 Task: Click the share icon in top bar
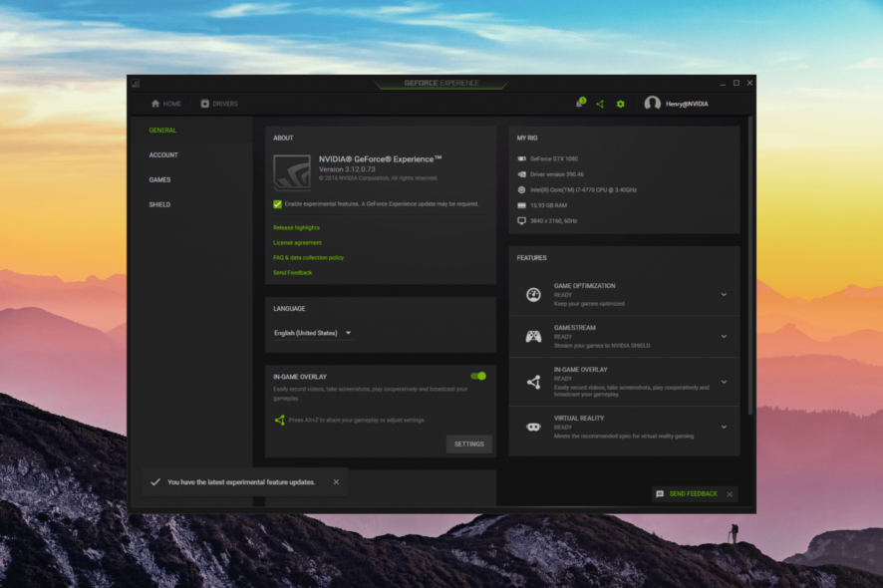pos(600,105)
